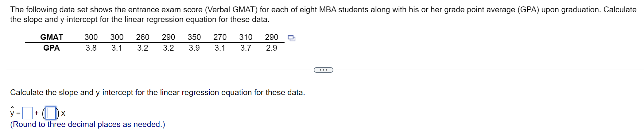Click the GPA value 2.9
The image size is (644, 135).
[x=272, y=48]
